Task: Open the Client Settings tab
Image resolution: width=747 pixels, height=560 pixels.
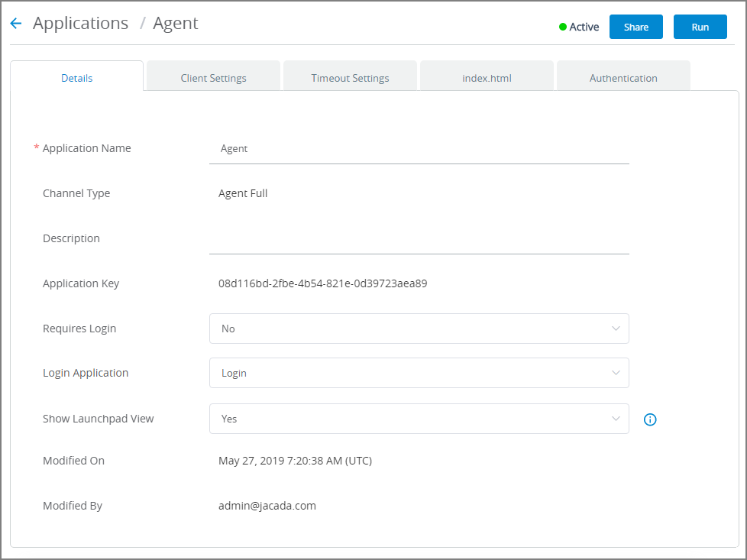Action: 213,76
